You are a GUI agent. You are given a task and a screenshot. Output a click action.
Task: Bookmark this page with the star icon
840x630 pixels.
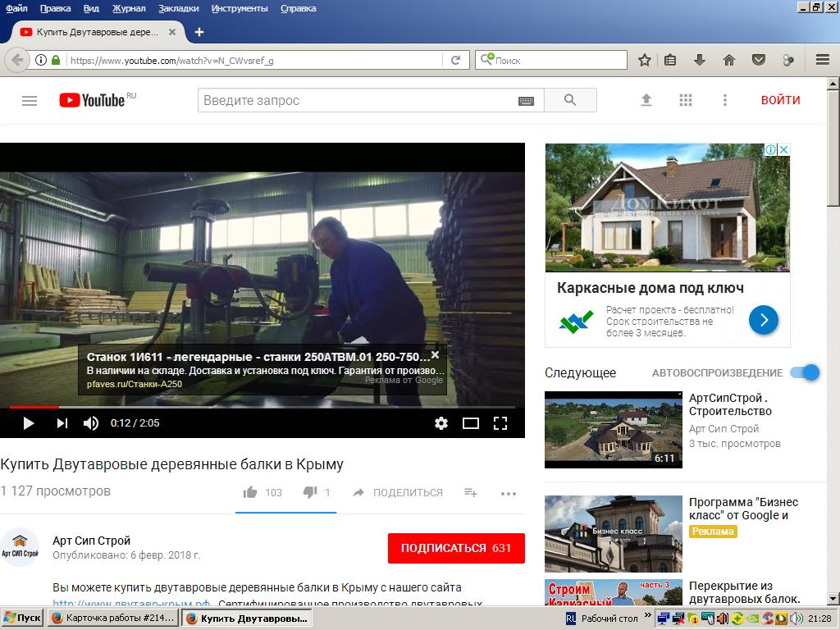(x=645, y=60)
